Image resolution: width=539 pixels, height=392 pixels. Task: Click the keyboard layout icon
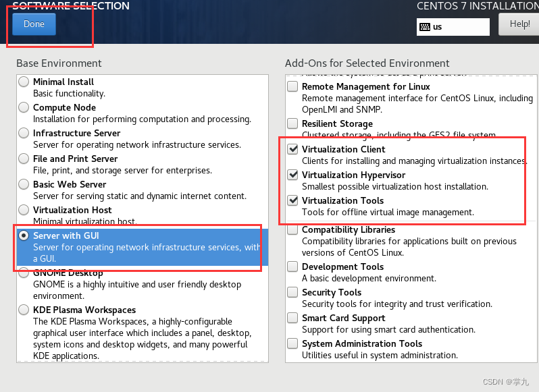[425, 27]
